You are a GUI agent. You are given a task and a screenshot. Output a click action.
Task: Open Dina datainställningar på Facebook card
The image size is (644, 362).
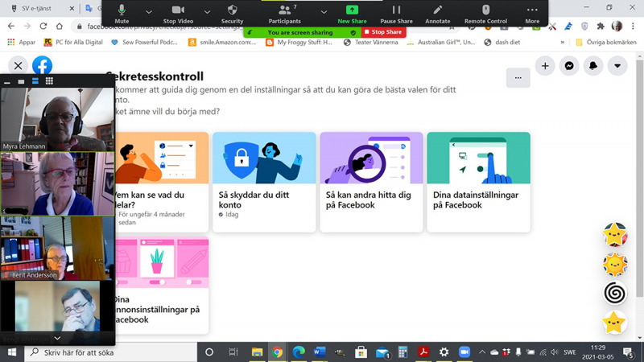tap(478, 182)
